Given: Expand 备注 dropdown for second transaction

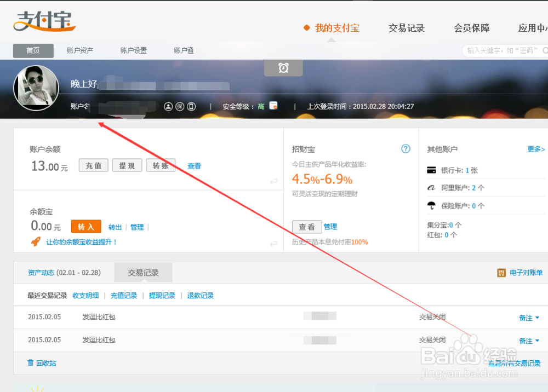Looking at the screenshot, I should pos(529,341).
